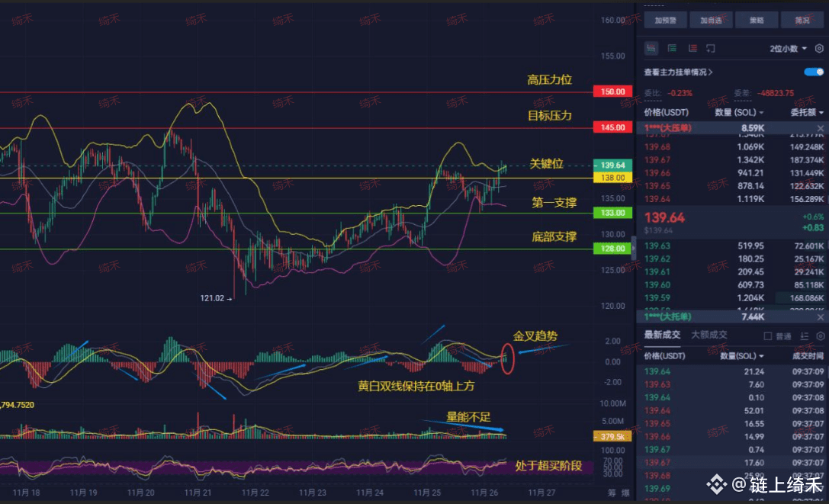Image resolution: width=829 pixels, height=504 pixels.
Task: Click the 150.00 red price level label
Action: tap(612, 91)
